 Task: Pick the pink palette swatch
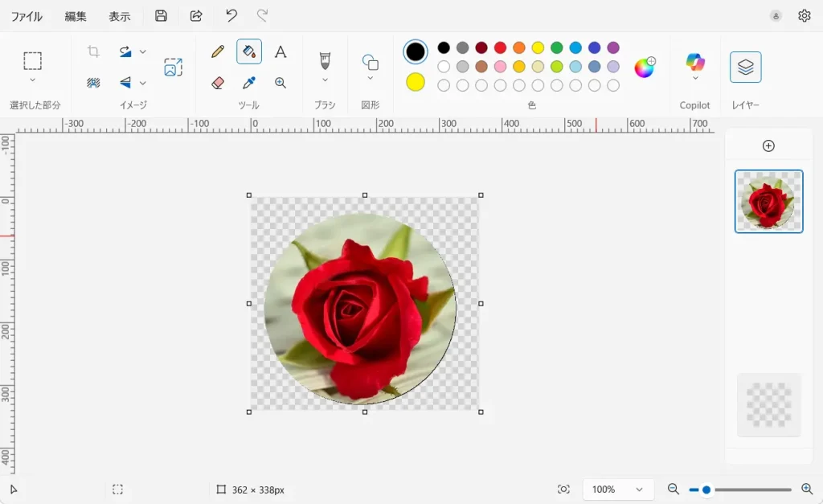coord(500,67)
